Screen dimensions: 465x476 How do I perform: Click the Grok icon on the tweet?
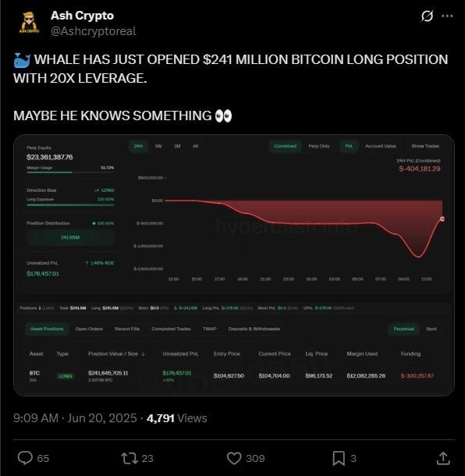point(427,16)
